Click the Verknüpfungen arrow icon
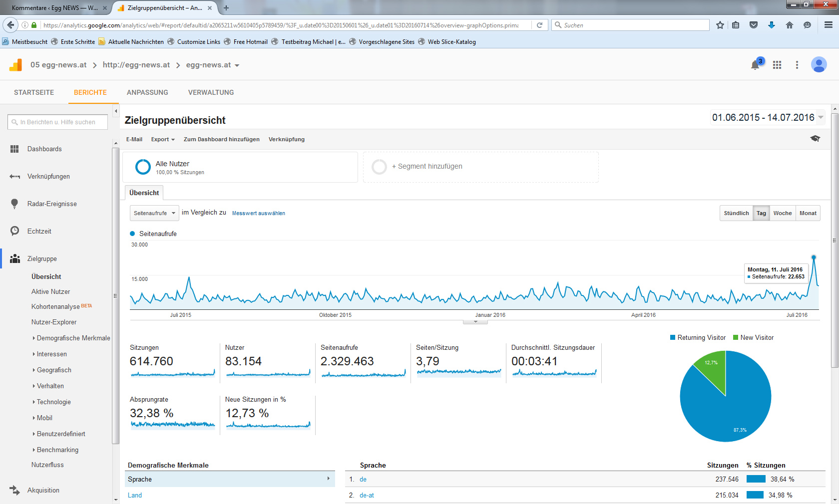This screenshot has width=839, height=504. [x=15, y=176]
